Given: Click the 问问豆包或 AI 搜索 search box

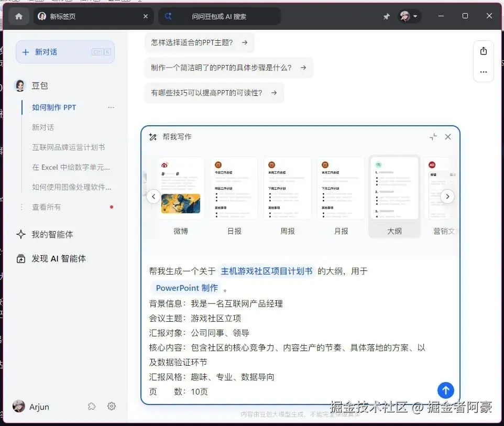Looking at the screenshot, I should (220, 16).
